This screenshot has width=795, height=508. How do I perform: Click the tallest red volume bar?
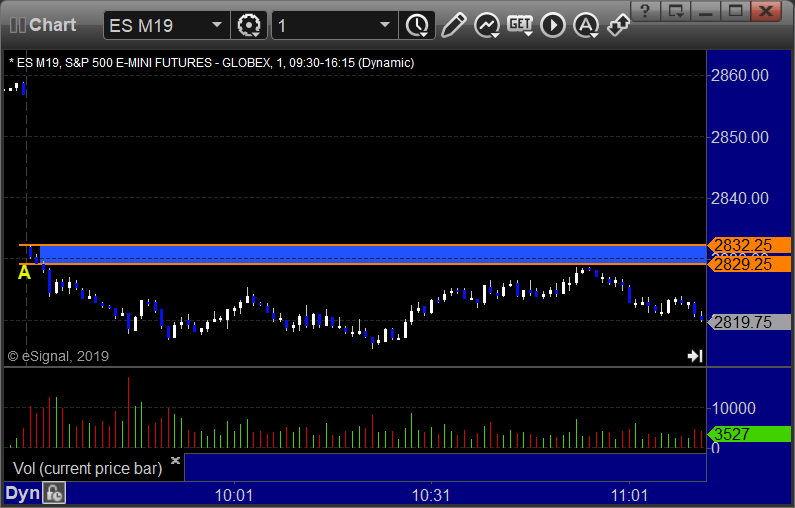[x=128, y=412]
